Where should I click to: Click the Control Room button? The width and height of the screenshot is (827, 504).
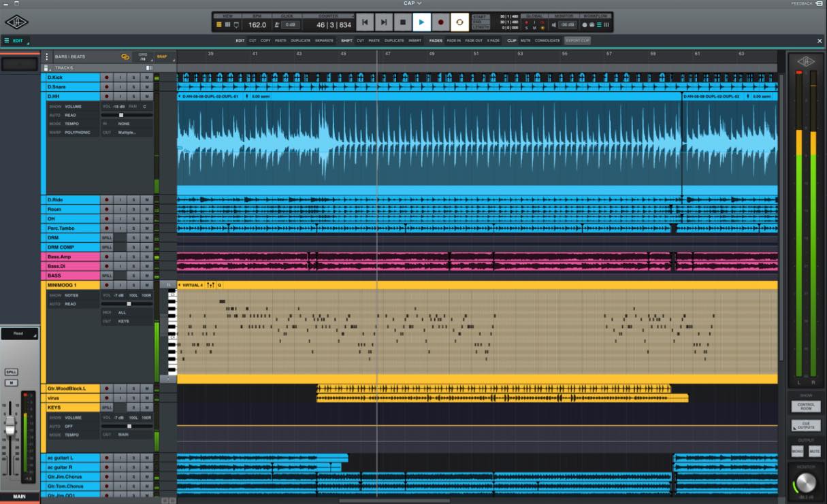coord(806,407)
